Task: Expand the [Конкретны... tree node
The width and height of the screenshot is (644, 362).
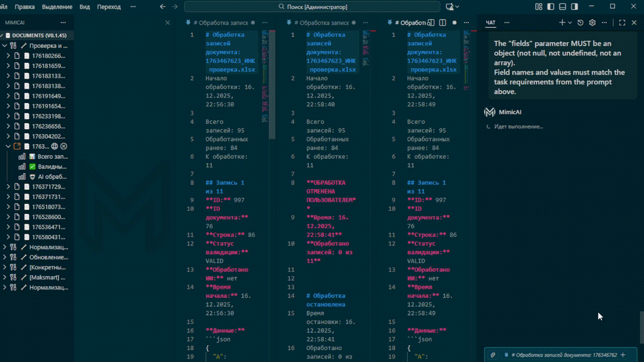Action: coord(5,267)
